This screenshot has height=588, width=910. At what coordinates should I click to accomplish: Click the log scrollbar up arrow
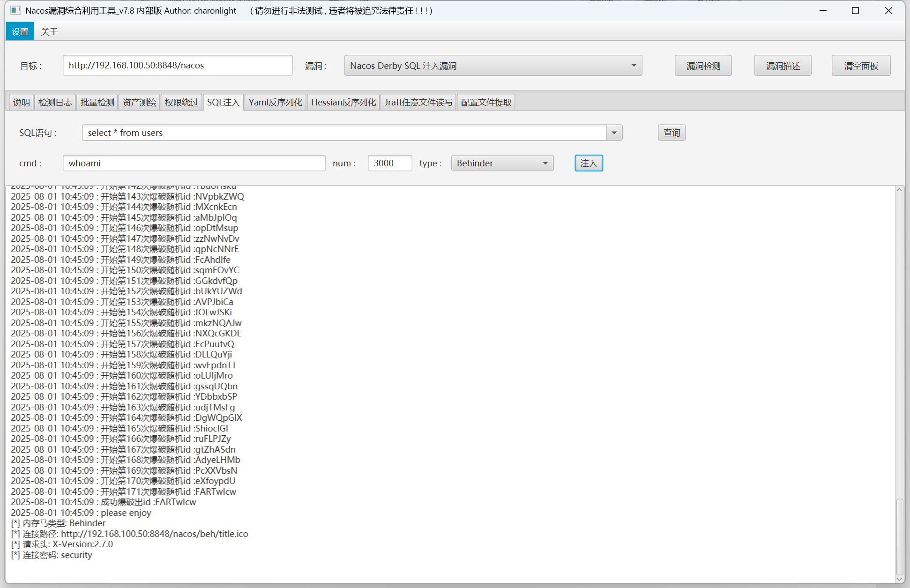pos(899,190)
